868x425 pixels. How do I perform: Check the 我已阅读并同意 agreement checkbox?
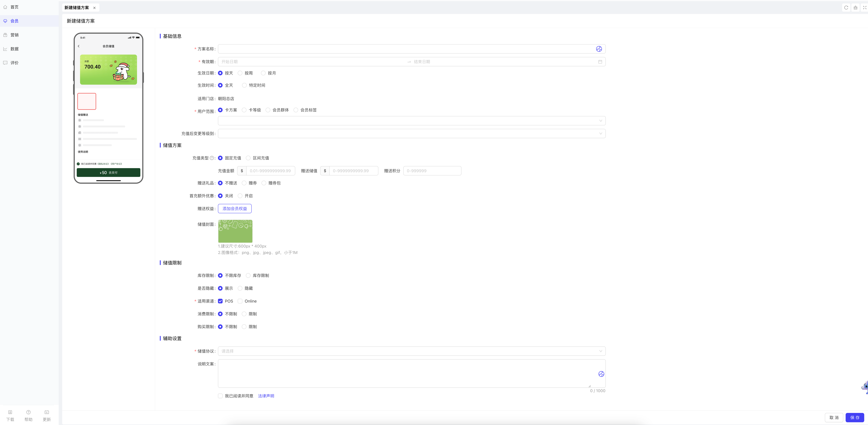[x=220, y=396]
